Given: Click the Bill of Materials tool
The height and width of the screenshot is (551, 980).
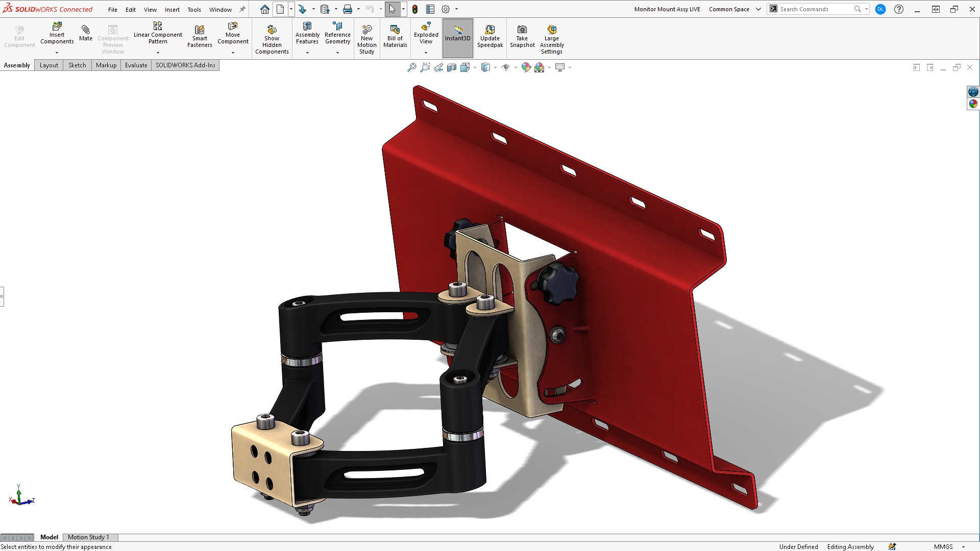Looking at the screenshot, I should [395, 36].
